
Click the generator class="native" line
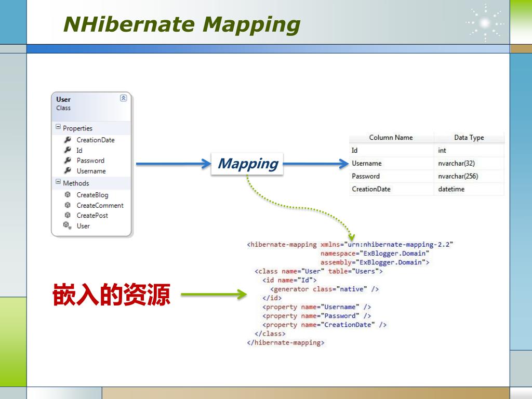click(324, 289)
